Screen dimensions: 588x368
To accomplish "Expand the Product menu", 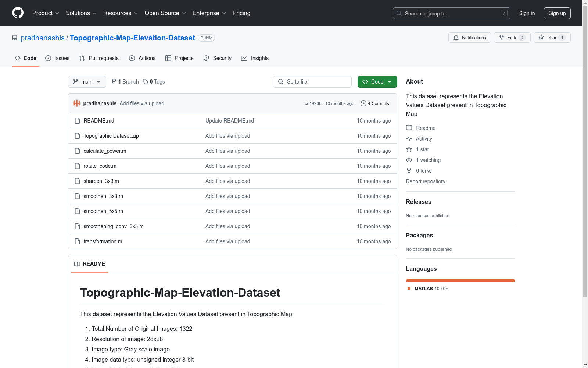I will point(46,13).
